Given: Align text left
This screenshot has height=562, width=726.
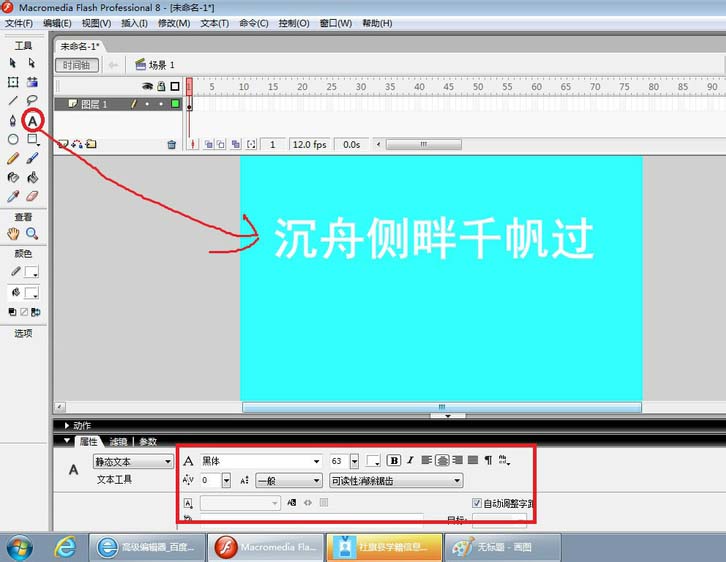Looking at the screenshot, I should point(426,460).
